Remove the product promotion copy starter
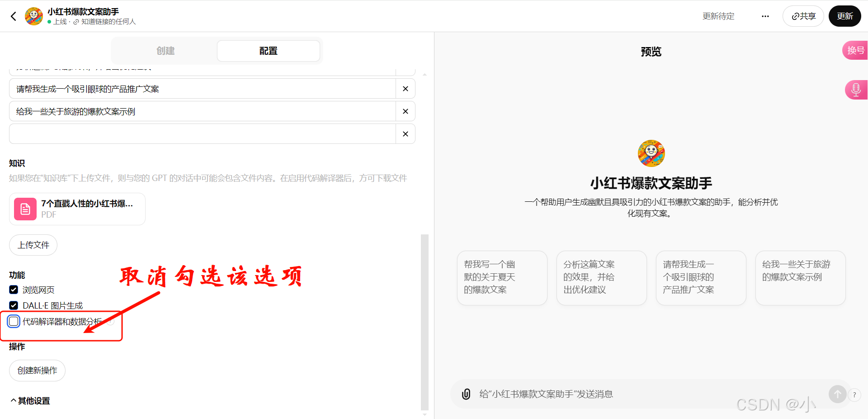 tap(406, 89)
